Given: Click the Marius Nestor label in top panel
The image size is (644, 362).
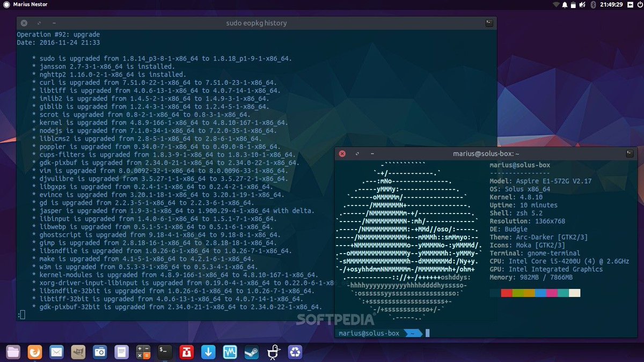Looking at the screenshot, I should tap(30, 5).
